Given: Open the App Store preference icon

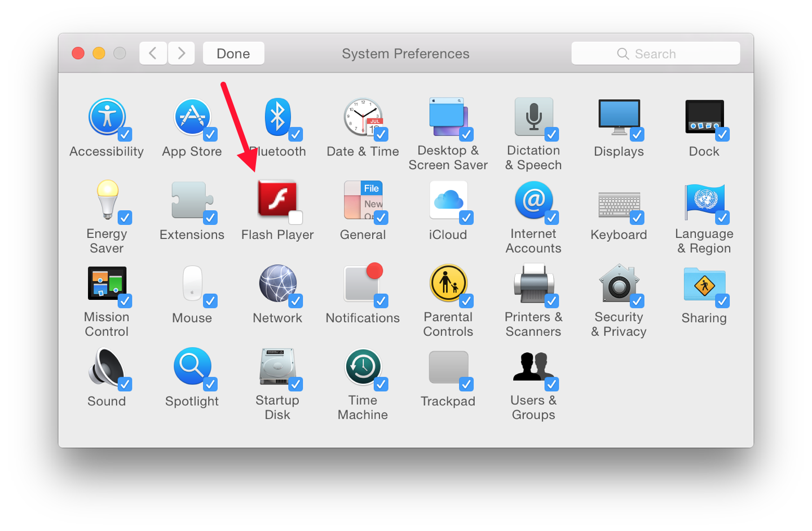Looking at the screenshot, I should pyautogui.click(x=192, y=117).
